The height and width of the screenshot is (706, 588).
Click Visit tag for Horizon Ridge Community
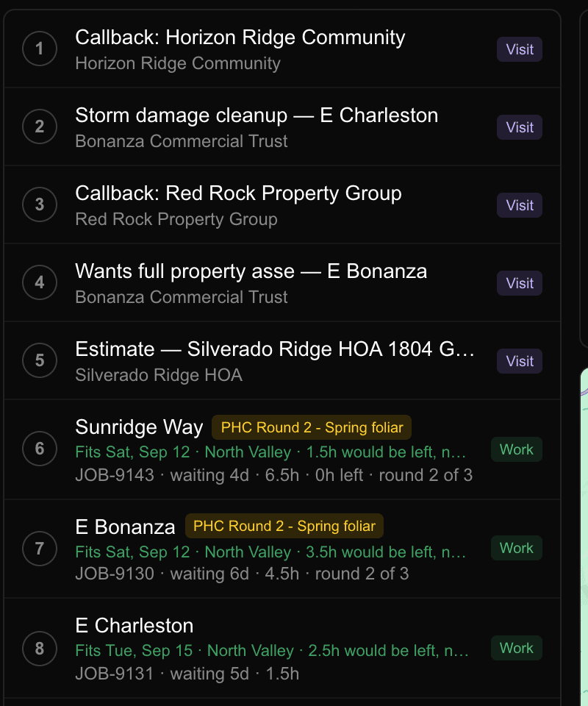coord(519,49)
